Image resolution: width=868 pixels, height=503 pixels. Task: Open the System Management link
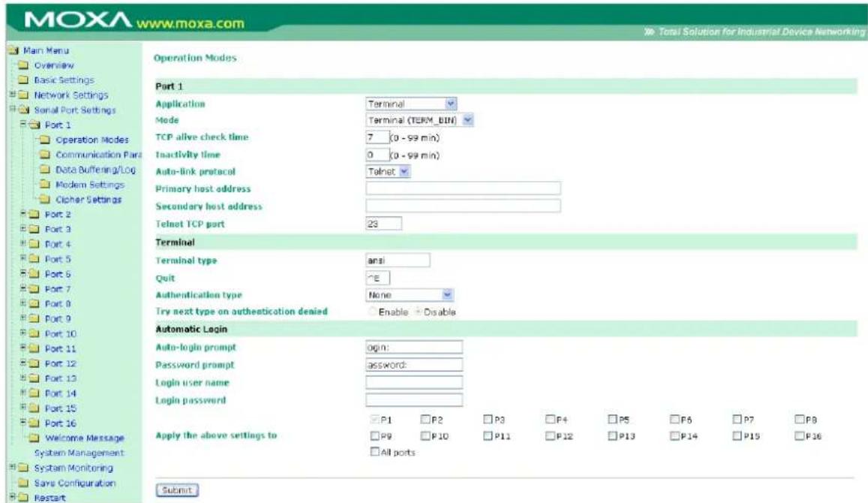(80, 453)
